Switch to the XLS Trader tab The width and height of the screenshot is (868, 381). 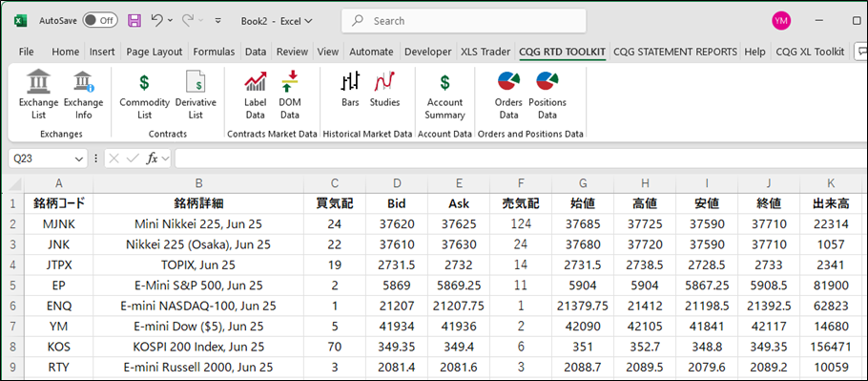486,52
